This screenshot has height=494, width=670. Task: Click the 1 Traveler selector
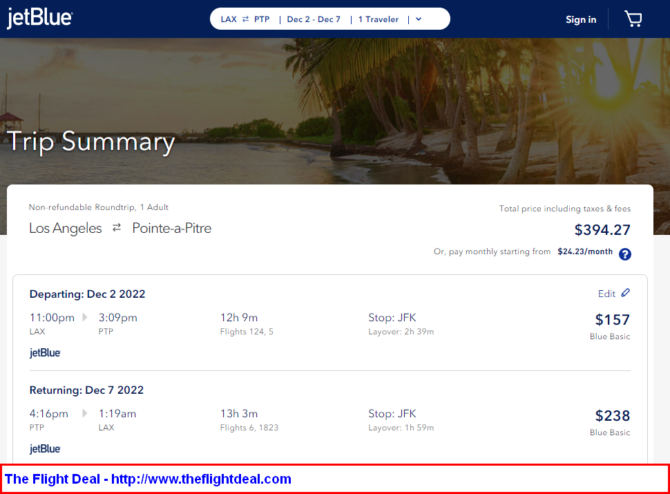[378, 19]
